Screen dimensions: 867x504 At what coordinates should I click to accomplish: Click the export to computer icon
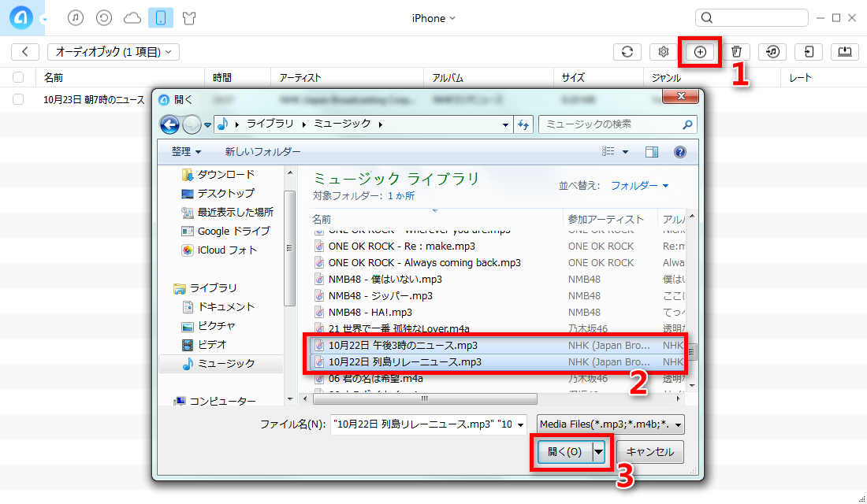click(x=845, y=52)
